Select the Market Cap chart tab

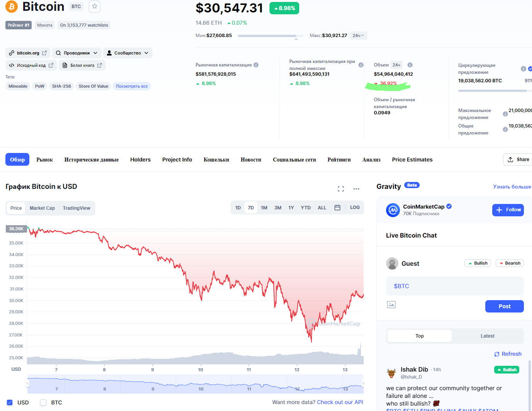click(42, 208)
